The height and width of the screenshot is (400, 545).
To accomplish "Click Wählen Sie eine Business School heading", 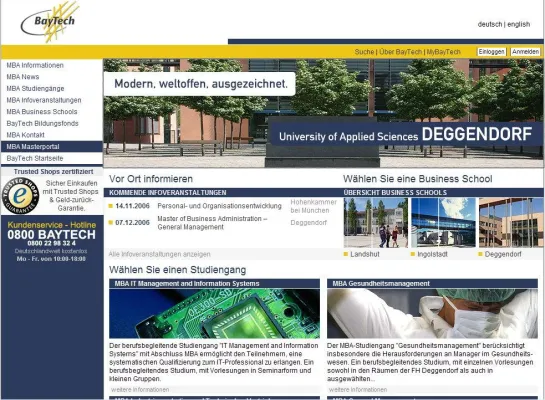I will tap(417, 179).
